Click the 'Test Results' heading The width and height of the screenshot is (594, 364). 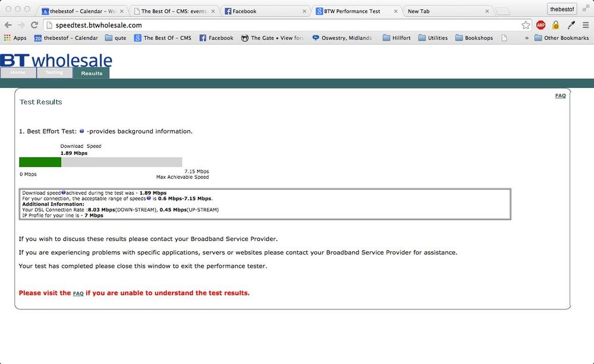41,102
